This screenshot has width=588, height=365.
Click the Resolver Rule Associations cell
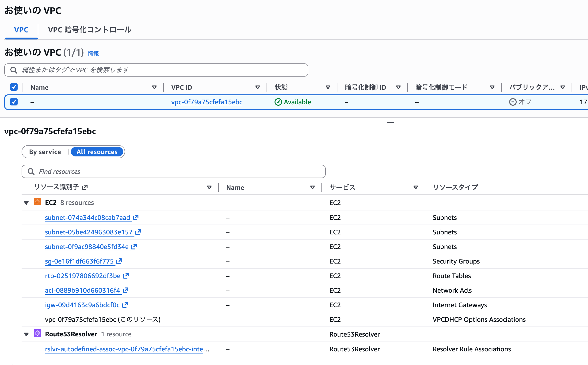[472, 349]
